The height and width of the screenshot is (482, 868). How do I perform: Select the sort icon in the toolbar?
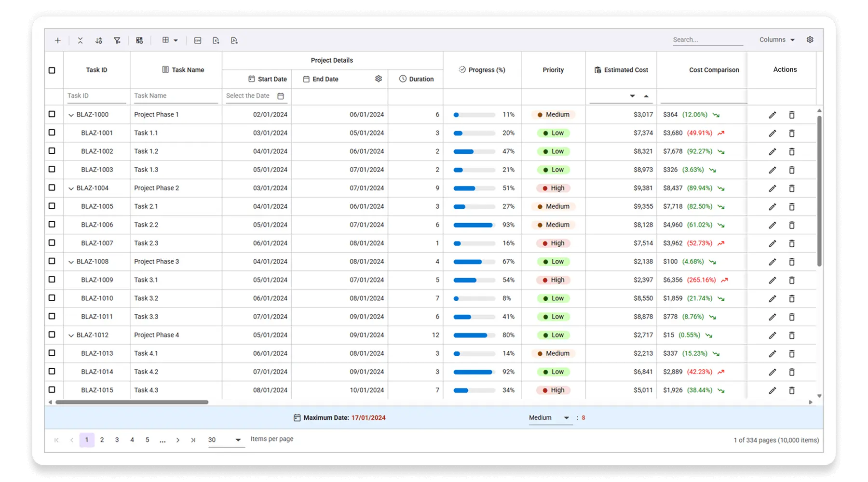click(99, 40)
